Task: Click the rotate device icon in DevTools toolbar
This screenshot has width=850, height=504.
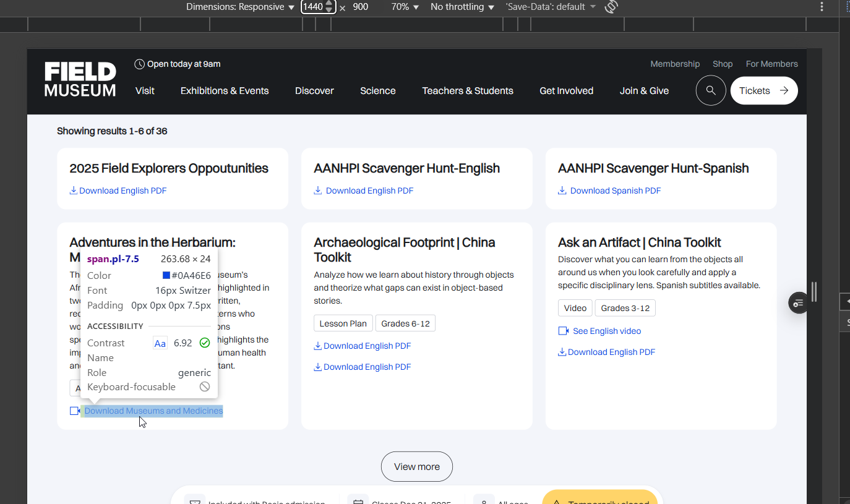Action: click(611, 7)
